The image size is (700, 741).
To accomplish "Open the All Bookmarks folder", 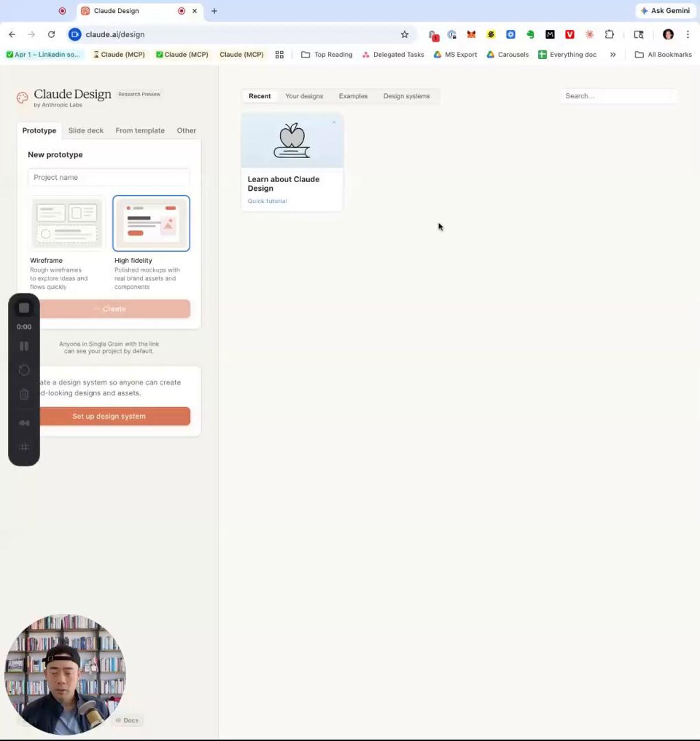I will tap(663, 55).
